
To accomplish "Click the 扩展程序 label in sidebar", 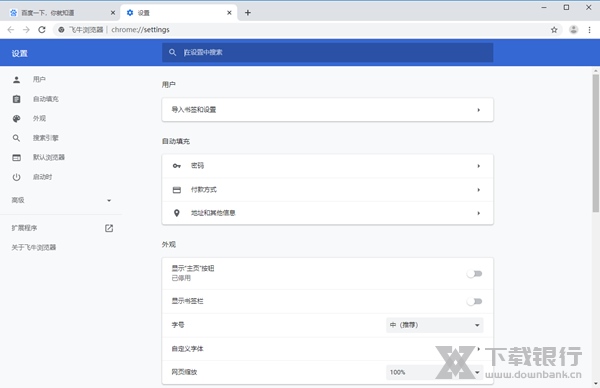I will coord(24,228).
